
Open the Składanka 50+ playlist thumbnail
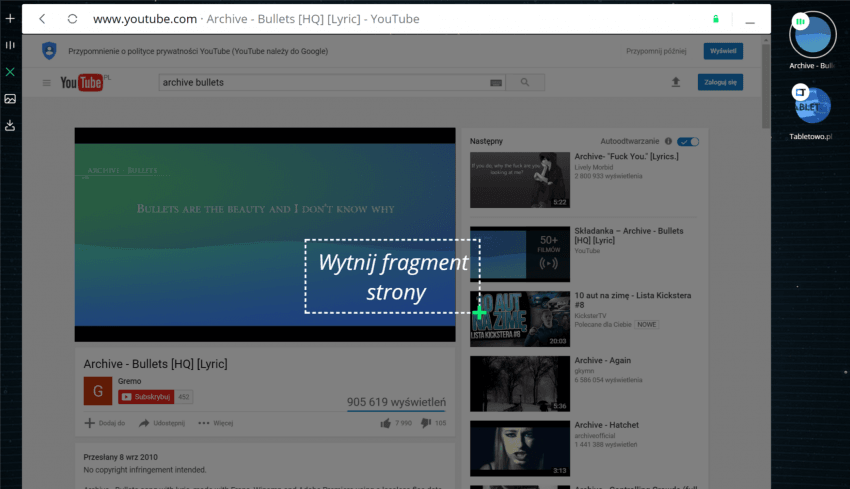(x=520, y=254)
